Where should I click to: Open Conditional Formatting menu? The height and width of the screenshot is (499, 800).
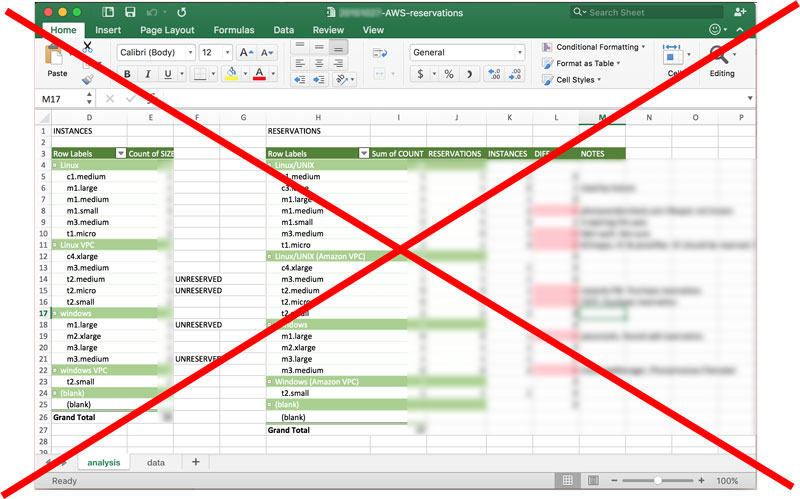click(x=593, y=47)
